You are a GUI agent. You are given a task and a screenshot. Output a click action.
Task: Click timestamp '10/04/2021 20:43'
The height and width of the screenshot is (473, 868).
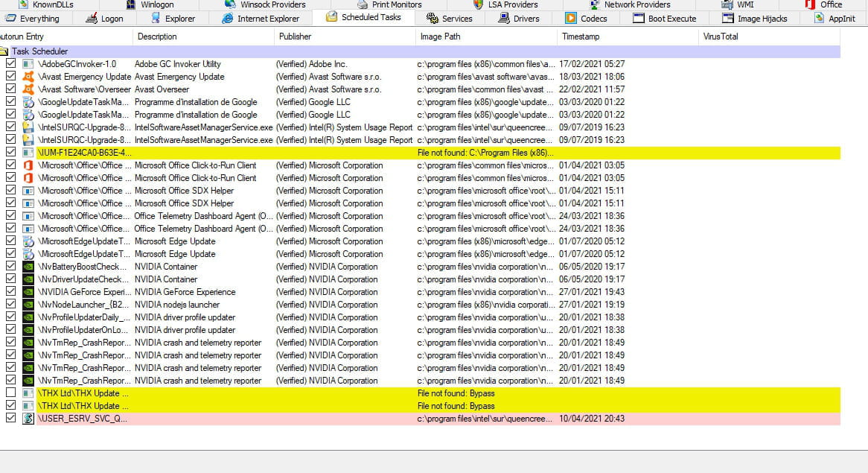[x=592, y=419]
